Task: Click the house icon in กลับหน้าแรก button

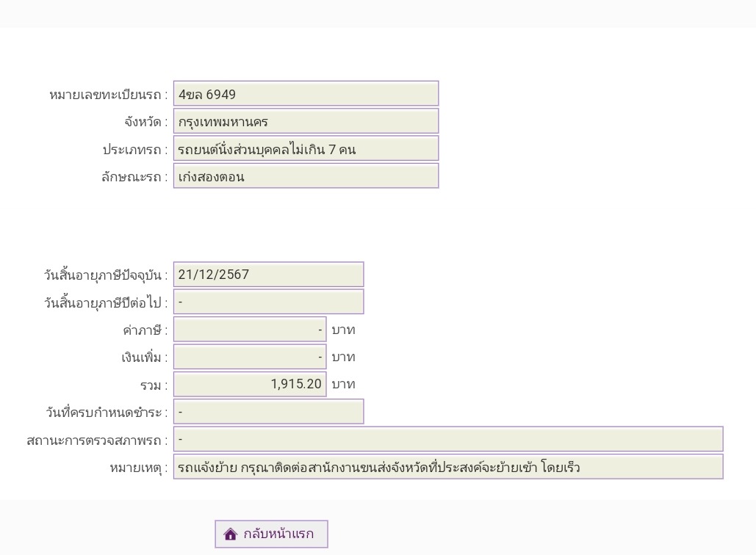Action: click(231, 534)
